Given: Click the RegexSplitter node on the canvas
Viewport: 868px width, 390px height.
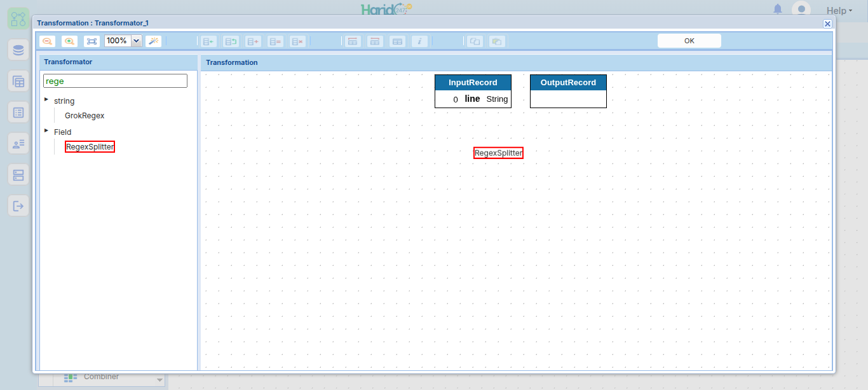Looking at the screenshot, I should pyautogui.click(x=498, y=153).
